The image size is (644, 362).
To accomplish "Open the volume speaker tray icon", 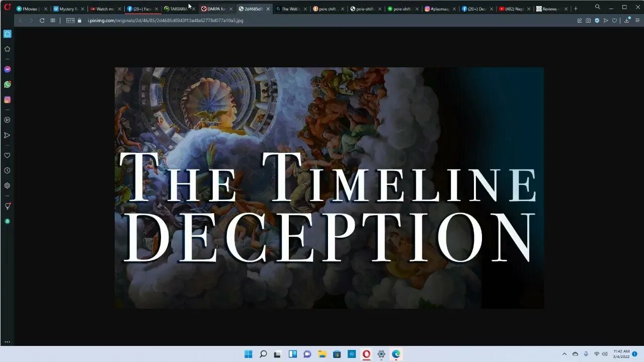I will 605,354.
